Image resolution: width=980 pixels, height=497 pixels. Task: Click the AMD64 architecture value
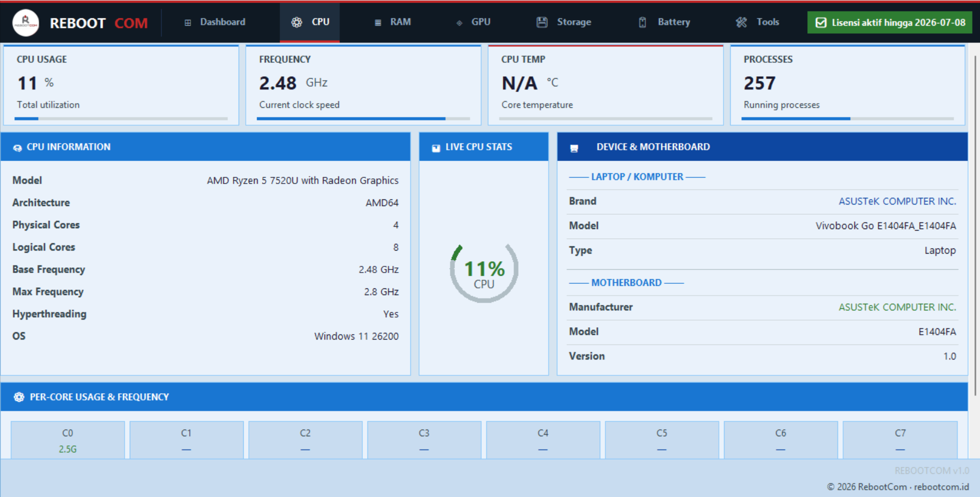pyautogui.click(x=382, y=202)
